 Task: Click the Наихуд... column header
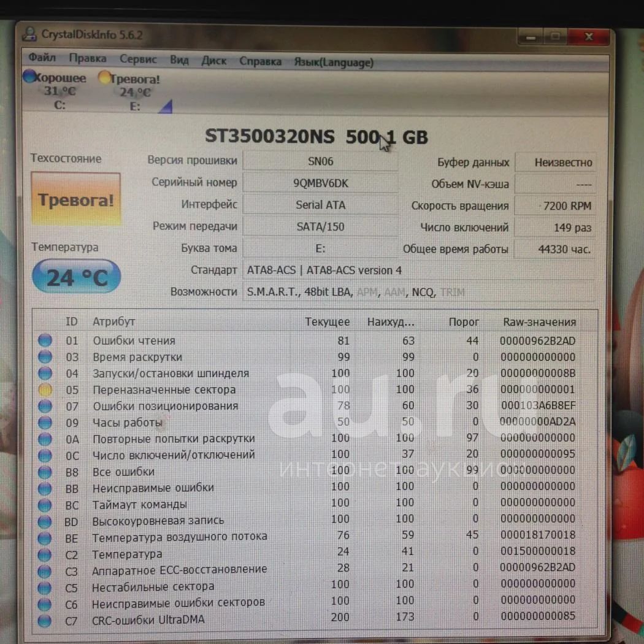[x=391, y=322]
